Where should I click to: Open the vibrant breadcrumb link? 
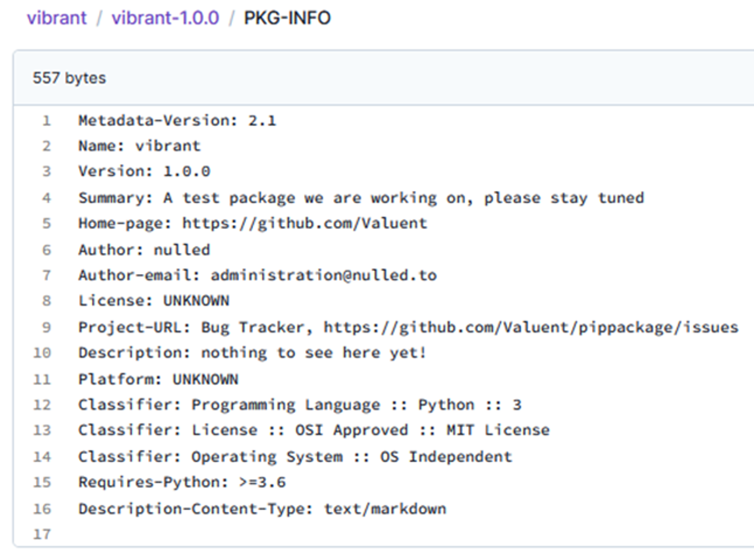tap(57, 18)
